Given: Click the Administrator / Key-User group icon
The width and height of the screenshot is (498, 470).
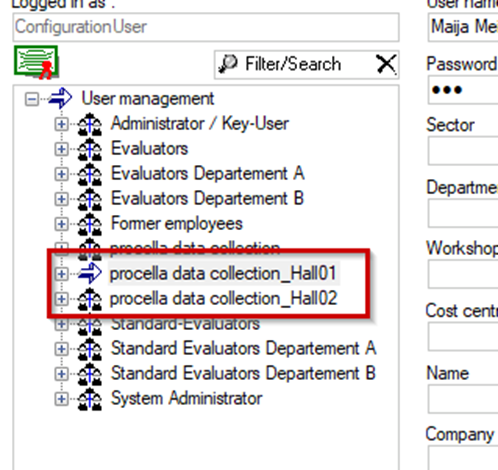Looking at the screenshot, I should pos(90,124).
